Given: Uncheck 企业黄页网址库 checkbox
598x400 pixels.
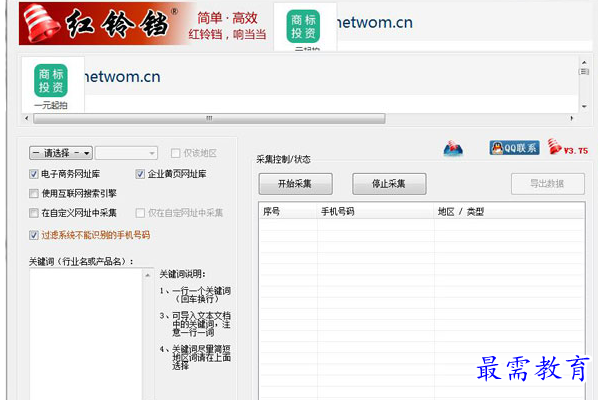Looking at the screenshot, I should (x=140, y=174).
